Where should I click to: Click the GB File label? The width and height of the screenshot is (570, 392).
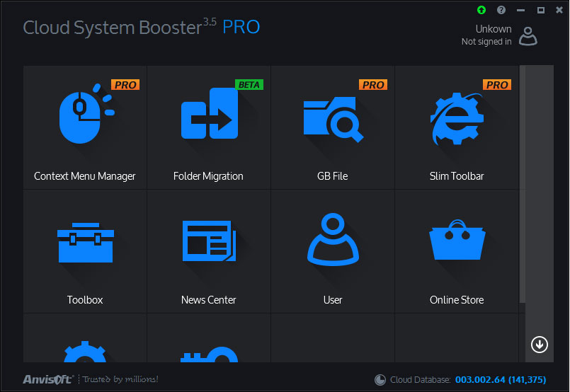click(333, 176)
